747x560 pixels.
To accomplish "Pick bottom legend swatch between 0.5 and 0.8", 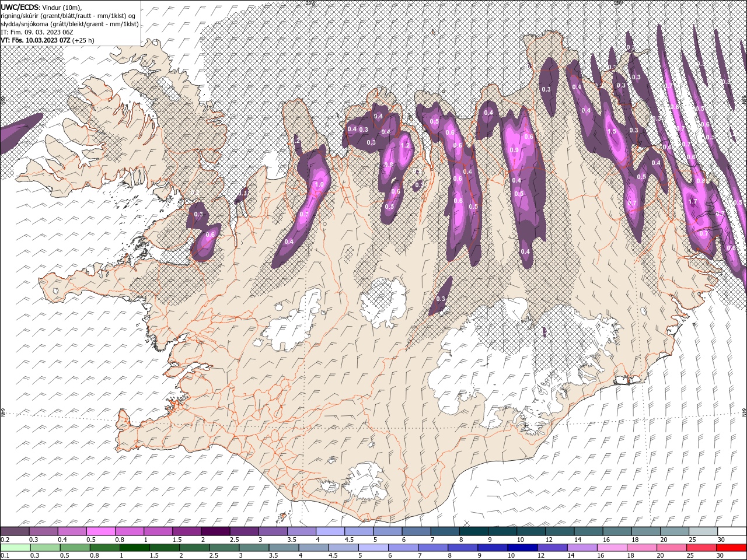I will [x=75, y=547].
